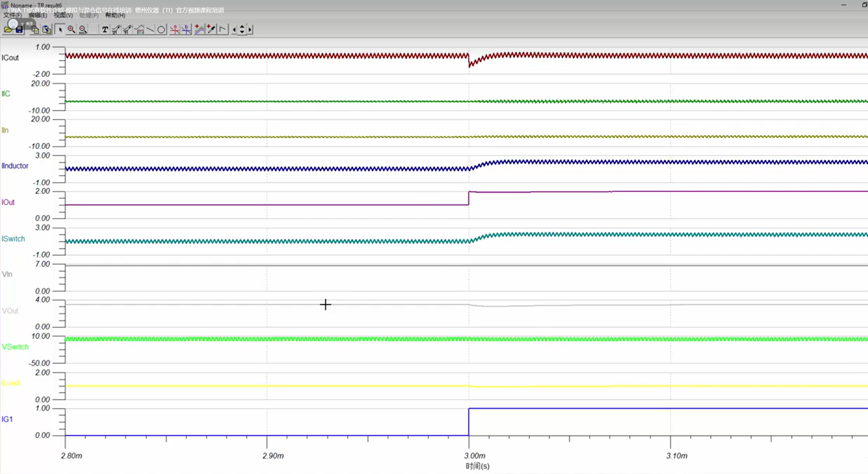This screenshot has width=868, height=474.
Task: Select the pointer arrow tool
Action: tap(60, 29)
